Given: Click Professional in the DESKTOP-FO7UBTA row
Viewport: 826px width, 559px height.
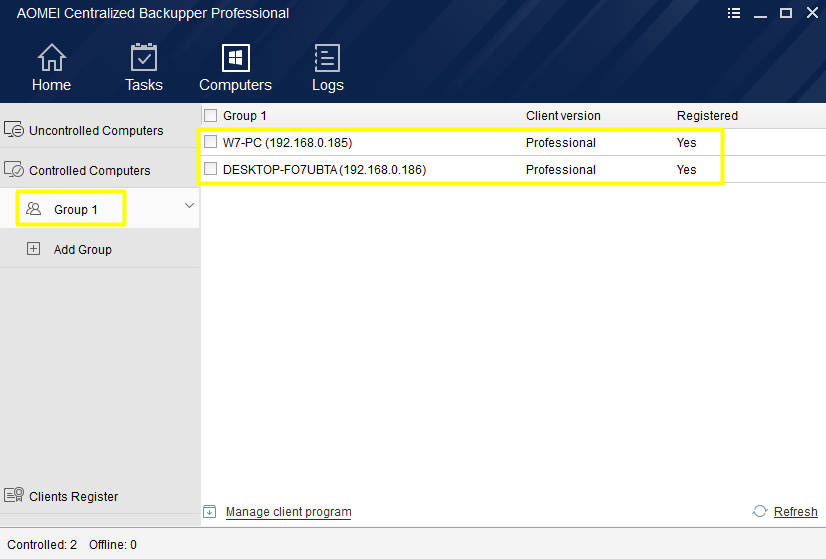Looking at the screenshot, I should 560,170.
